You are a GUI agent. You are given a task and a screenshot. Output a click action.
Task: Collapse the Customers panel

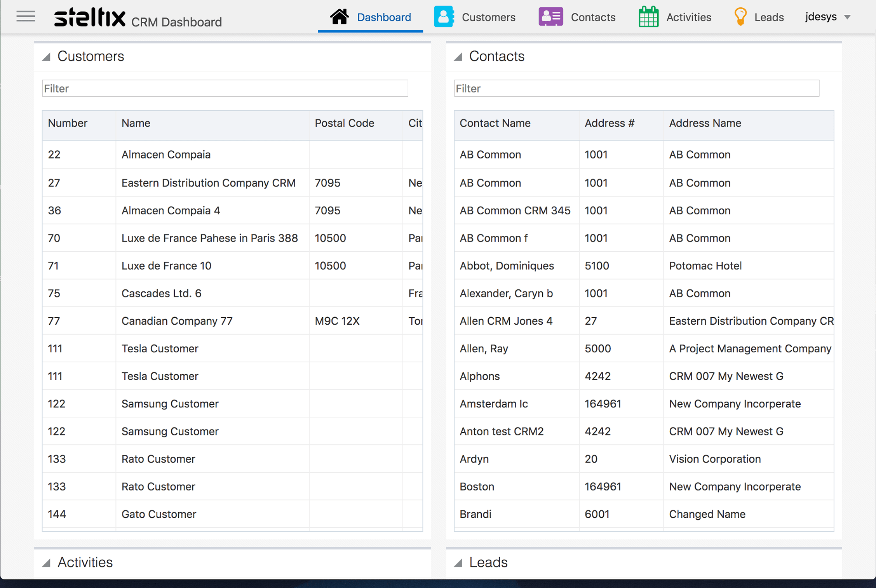point(47,57)
